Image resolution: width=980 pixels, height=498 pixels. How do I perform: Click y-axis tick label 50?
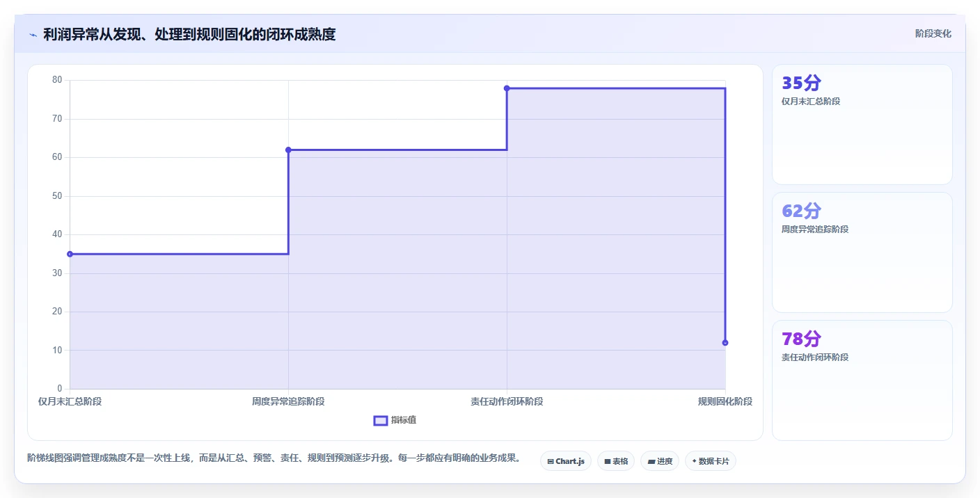pyautogui.click(x=57, y=196)
